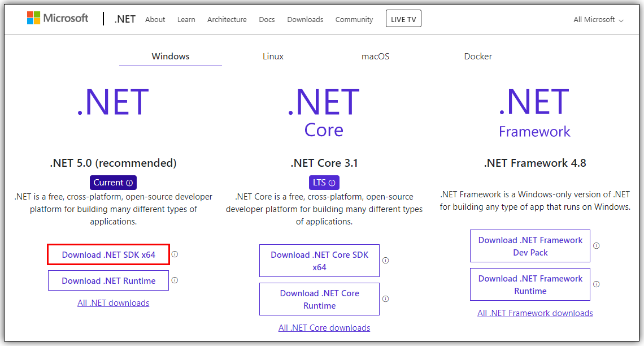
Task: Open the info icon beside Download .NET Core SDK x64
Action: coord(386,261)
